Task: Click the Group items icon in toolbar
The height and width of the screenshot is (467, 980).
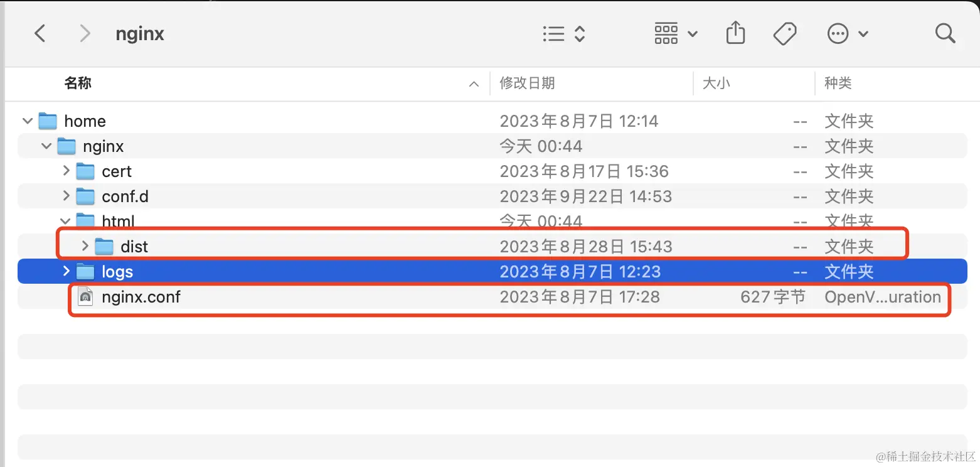Action: pos(666,33)
